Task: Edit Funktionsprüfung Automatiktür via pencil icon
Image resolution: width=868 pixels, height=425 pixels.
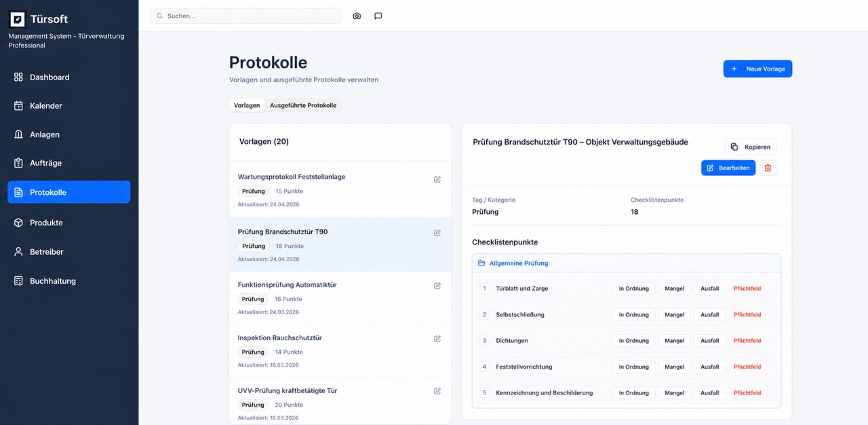Action: click(x=437, y=286)
